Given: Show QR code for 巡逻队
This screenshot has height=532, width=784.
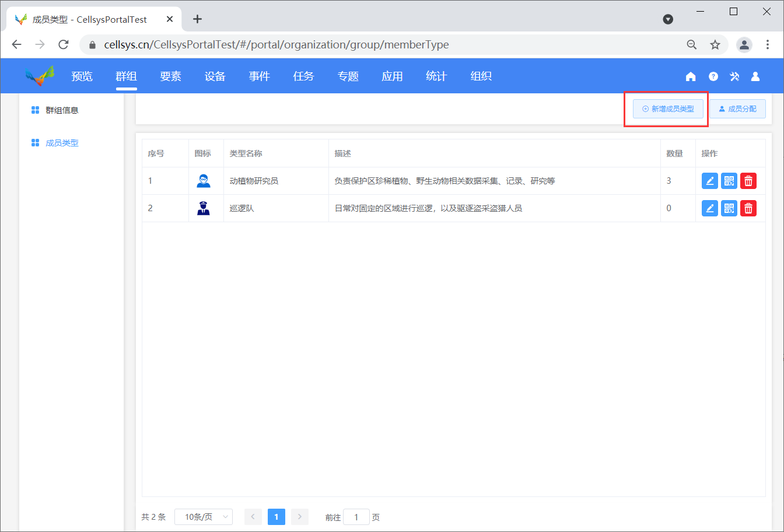Looking at the screenshot, I should pyautogui.click(x=729, y=208).
